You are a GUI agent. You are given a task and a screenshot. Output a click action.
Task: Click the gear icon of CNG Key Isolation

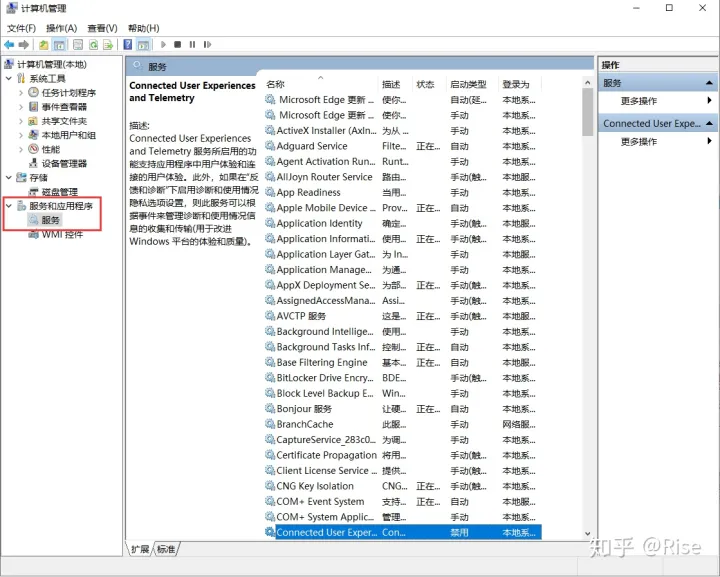pos(270,486)
